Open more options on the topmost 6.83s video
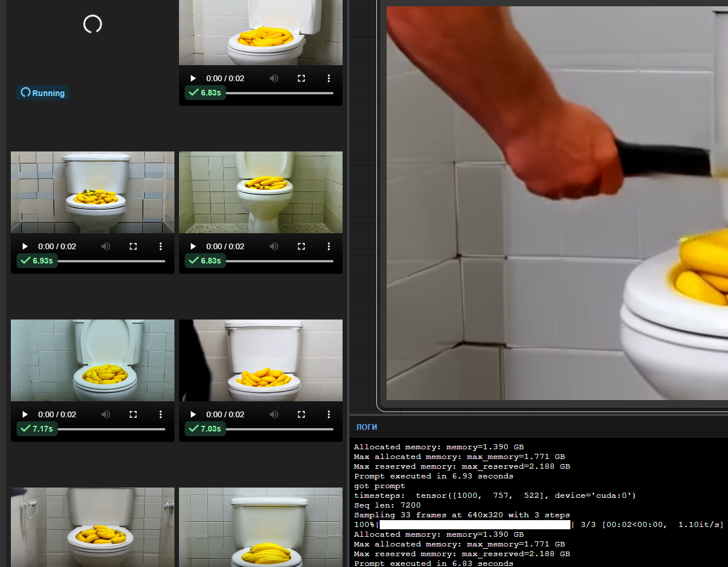The height and width of the screenshot is (567, 728). coord(329,78)
